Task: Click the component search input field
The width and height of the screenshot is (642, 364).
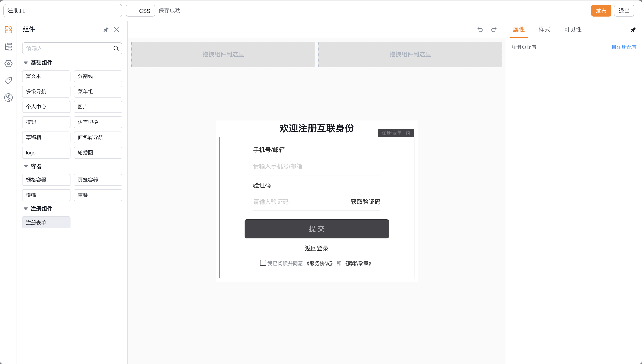Action: pyautogui.click(x=68, y=48)
